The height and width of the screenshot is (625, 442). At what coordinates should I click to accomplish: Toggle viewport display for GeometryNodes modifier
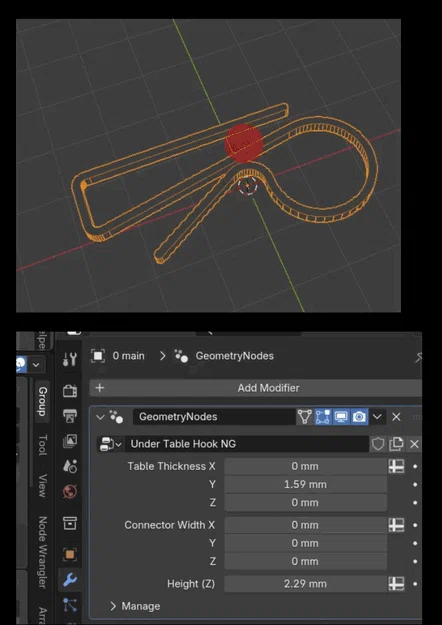coord(341,417)
